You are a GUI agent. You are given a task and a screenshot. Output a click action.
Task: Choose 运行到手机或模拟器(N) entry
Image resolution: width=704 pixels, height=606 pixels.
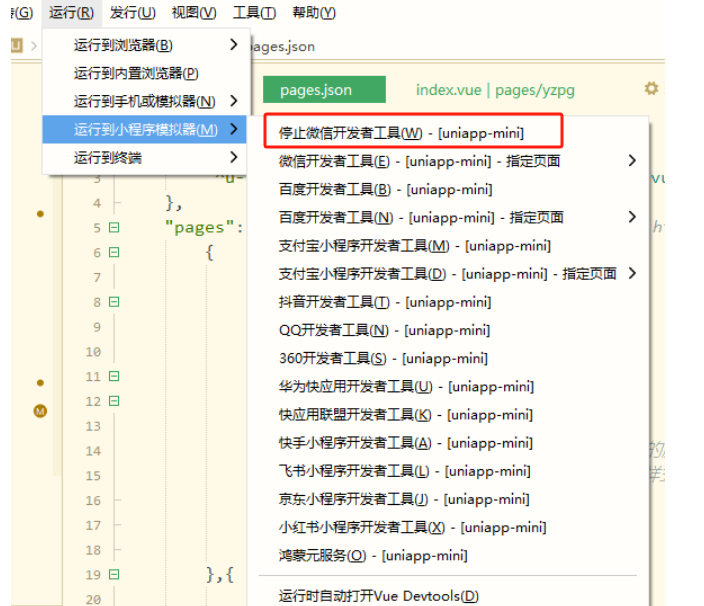pyautogui.click(x=144, y=101)
